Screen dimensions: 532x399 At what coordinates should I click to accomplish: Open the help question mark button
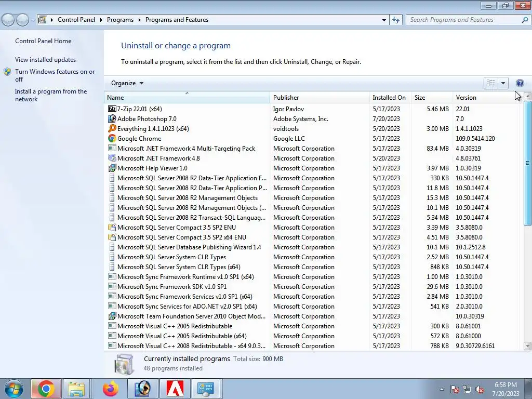pyautogui.click(x=520, y=83)
